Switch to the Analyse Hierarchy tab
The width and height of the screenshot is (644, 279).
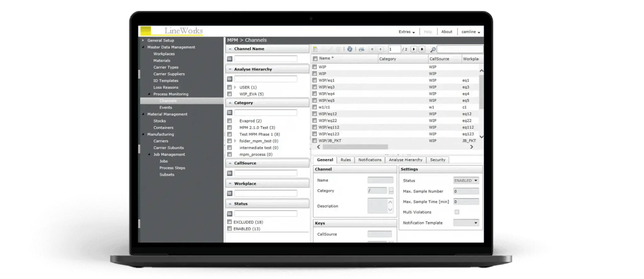(405, 160)
